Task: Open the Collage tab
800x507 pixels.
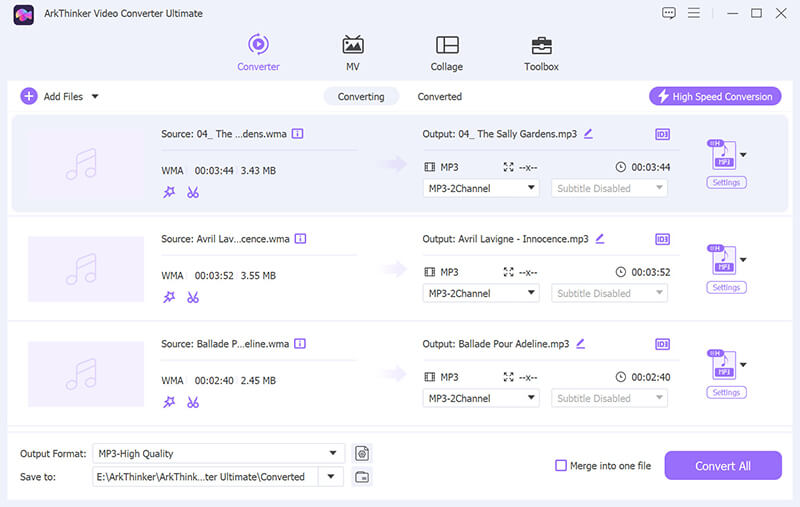Action: (x=446, y=53)
